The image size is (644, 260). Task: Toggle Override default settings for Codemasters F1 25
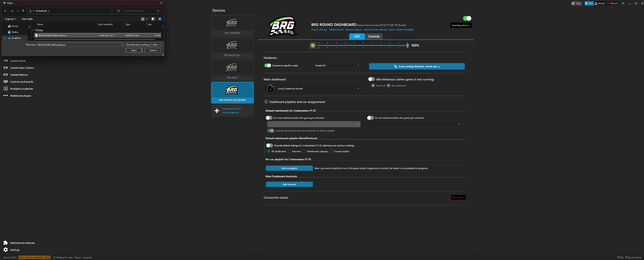(269, 145)
